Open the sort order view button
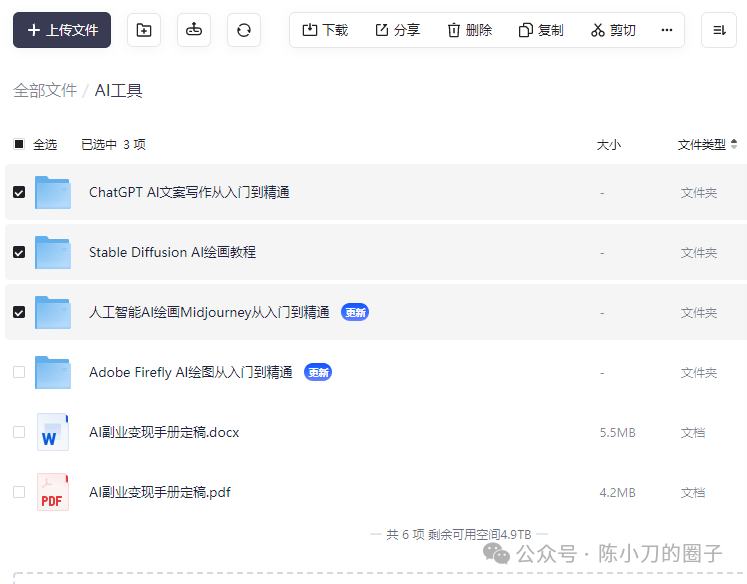The image size is (747, 584). (719, 30)
